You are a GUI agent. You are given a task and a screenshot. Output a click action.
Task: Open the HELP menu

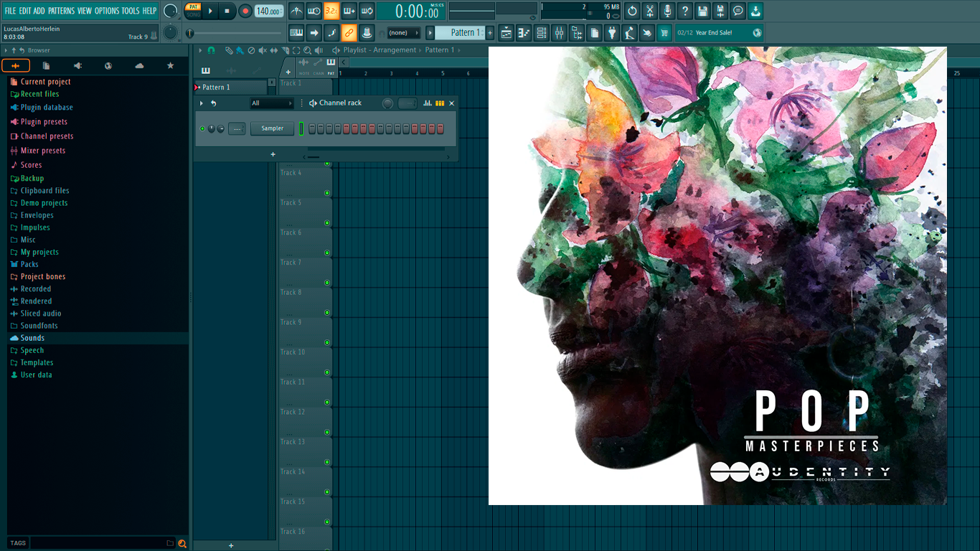[x=149, y=11]
